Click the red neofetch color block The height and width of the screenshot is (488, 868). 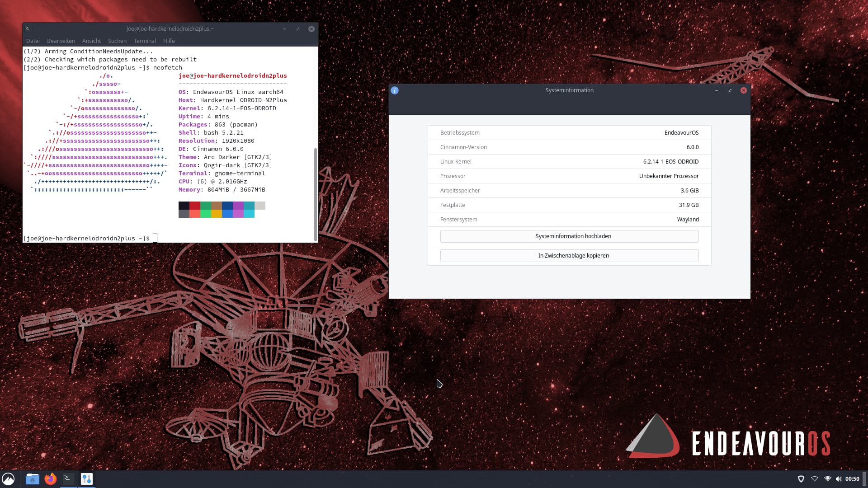pyautogui.click(x=194, y=206)
